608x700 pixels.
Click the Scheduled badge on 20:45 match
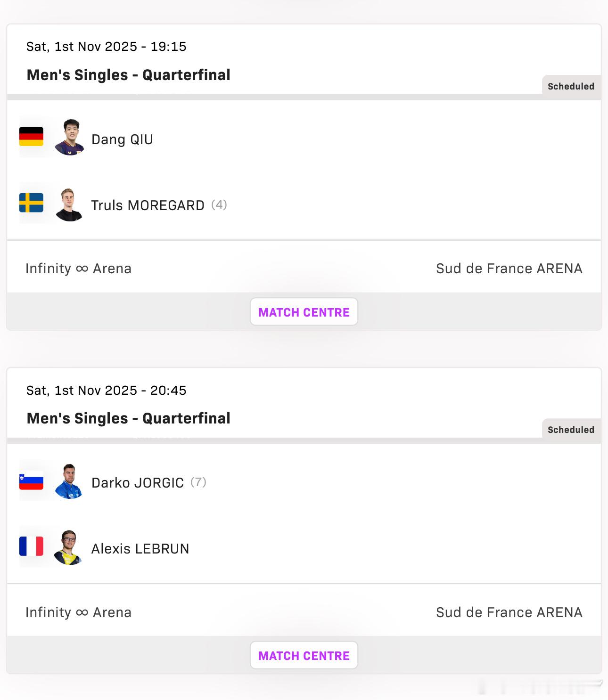click(x=571, y=430)
